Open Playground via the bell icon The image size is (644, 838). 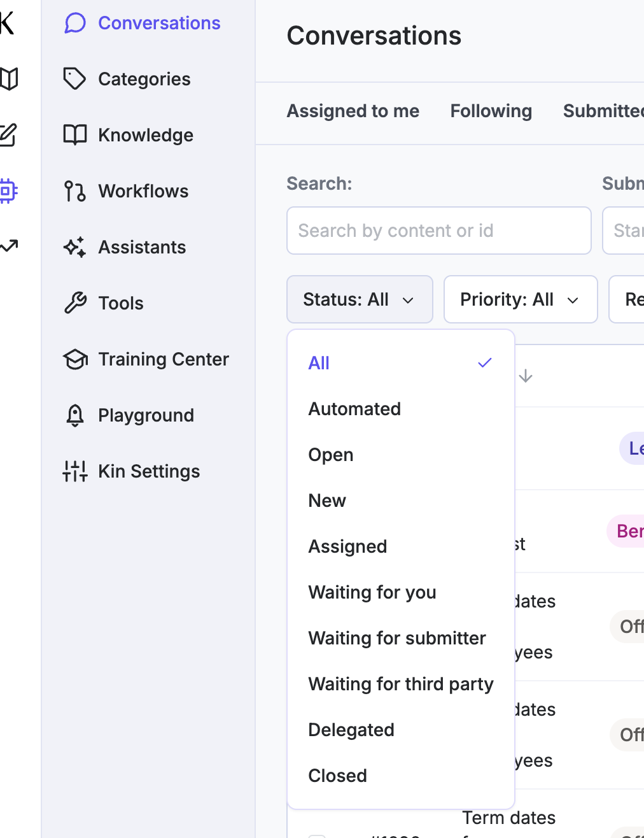point(75,415)
